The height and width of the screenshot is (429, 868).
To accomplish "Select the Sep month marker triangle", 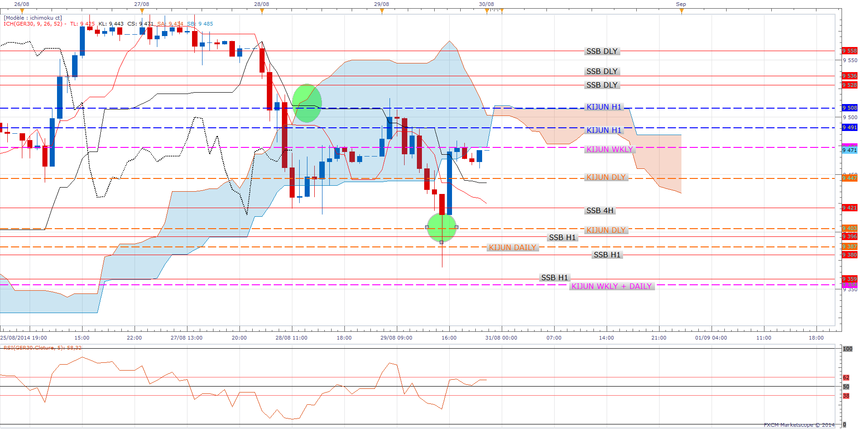I will pyautogui.click(x=681, y=11).
